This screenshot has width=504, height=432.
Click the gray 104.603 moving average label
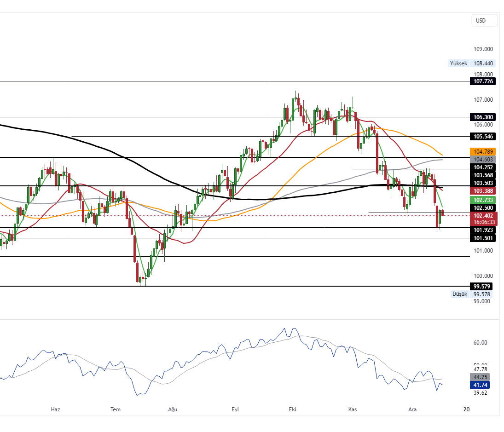click(x=482, y=160)
